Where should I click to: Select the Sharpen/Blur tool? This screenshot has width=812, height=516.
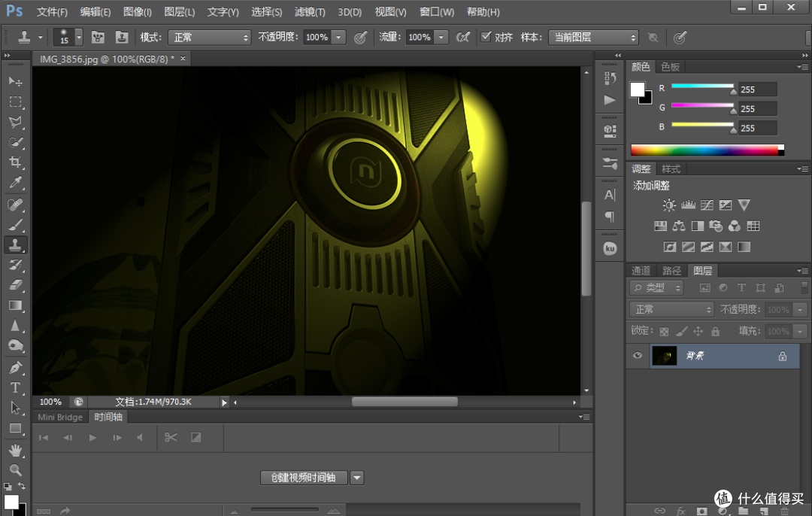(16, 326)
